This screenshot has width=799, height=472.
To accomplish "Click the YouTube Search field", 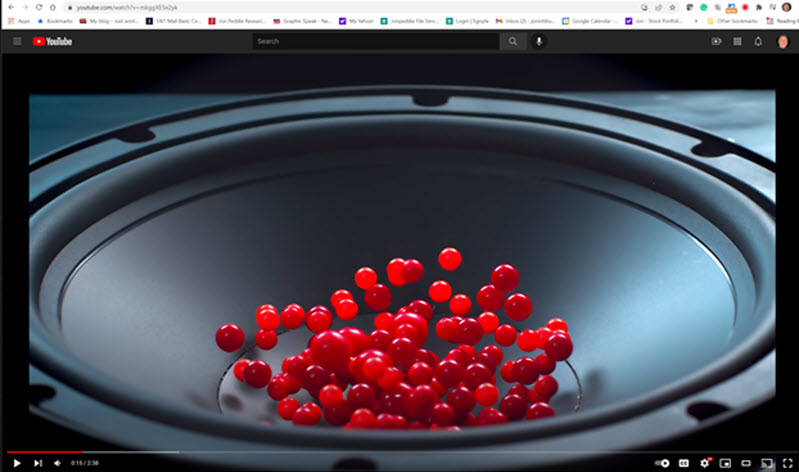I will click(376, 41).
